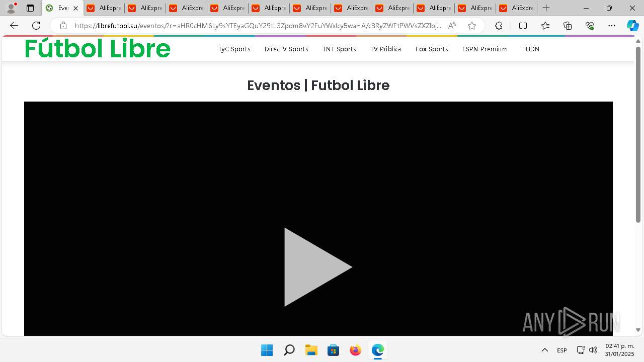Image resolution: width=644 pixels, height=362 pixels.
Task: Open the Read aloud icon
Action: click(x=452, y=26)
